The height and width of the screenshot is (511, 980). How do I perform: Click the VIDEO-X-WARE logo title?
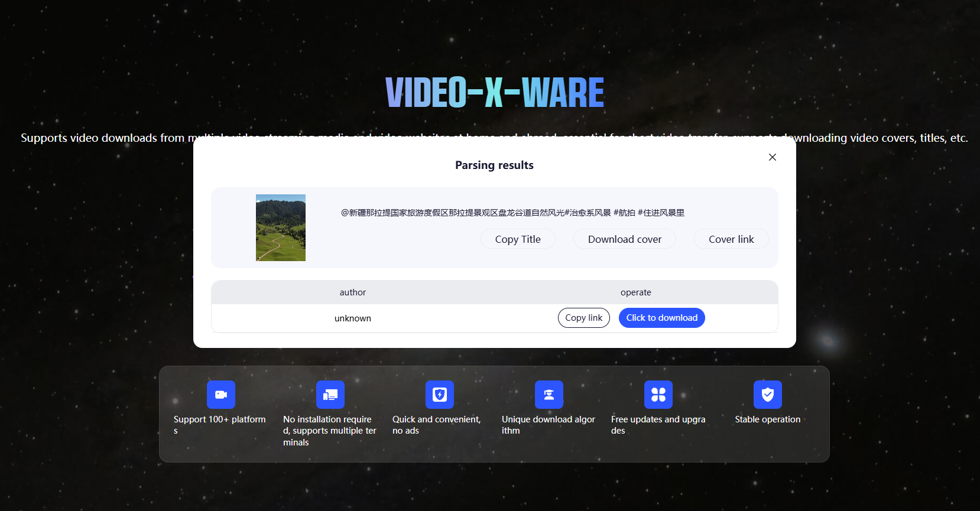click(x=495, y=93)
